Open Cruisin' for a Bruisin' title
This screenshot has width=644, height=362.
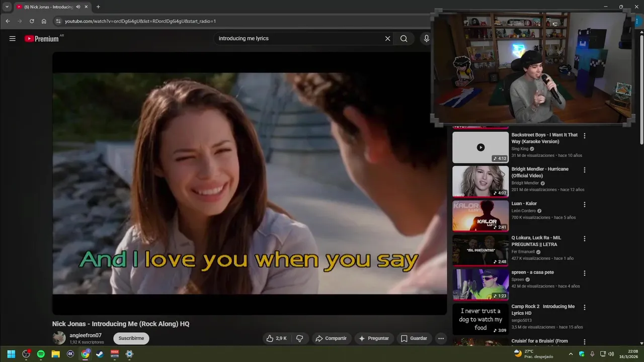click(539, 341)
